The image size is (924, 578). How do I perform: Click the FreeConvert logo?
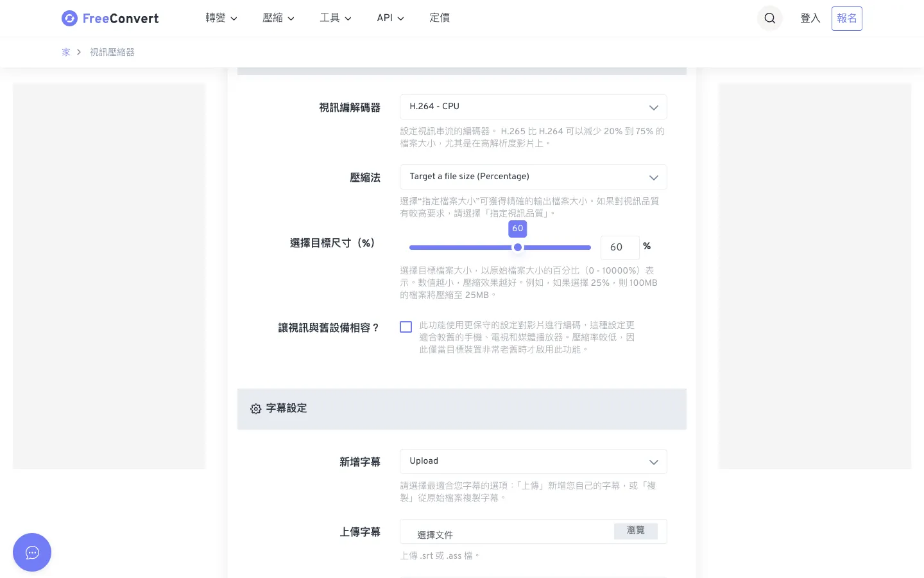point(110,19)
